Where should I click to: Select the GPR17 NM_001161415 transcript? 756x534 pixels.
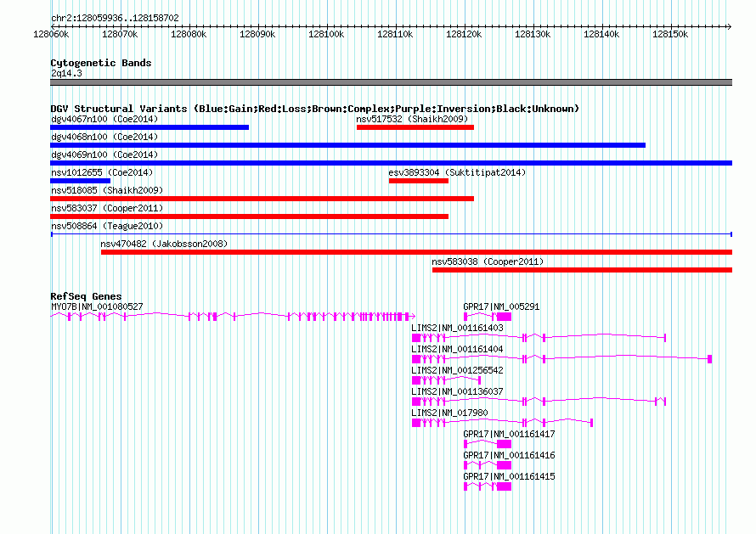click(x=488, y=486)
